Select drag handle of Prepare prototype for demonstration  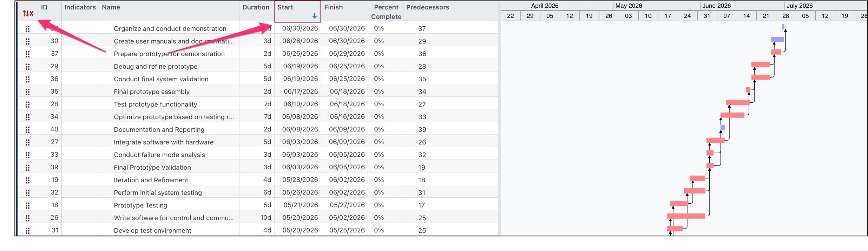click(x=27, y=54)
